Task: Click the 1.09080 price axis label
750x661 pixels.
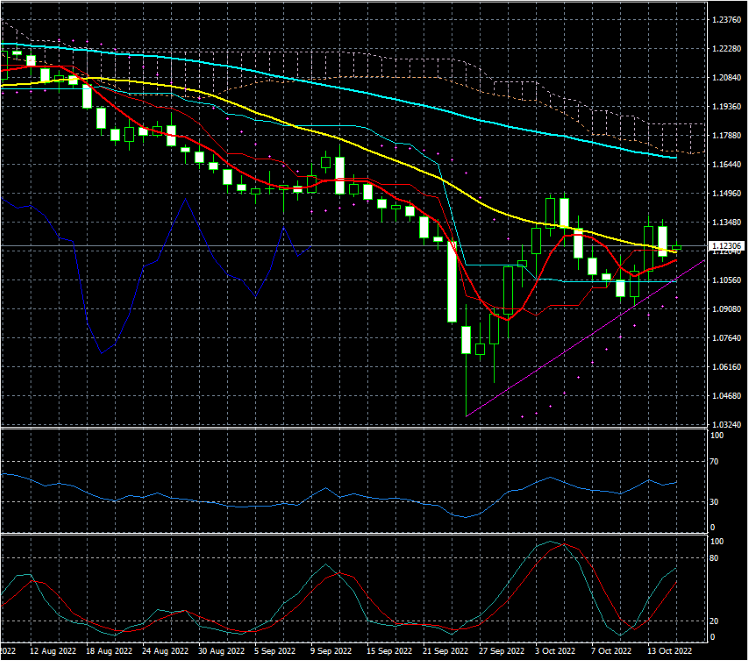Action: pyautogui.click(x=726, y=309)
